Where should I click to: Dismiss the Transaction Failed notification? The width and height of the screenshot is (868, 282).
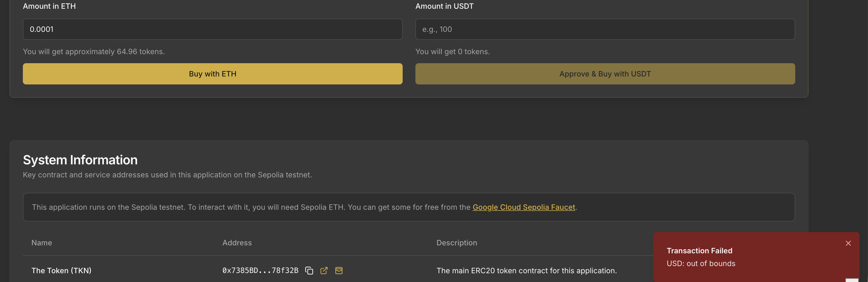coord(848,243)
